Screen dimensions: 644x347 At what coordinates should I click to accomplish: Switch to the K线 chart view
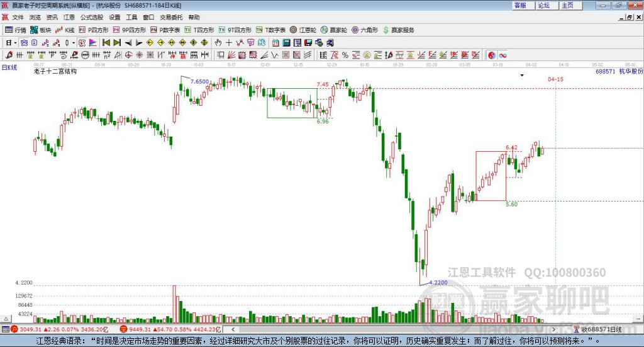click(65, 30)
